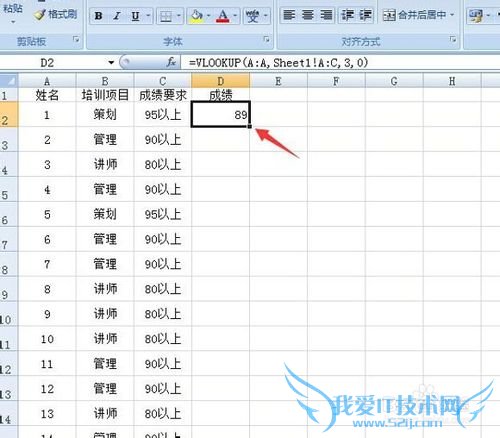This screenshot has width=500, height=438.
Task: Increase indent icon
Action: (x=365, y=15)
